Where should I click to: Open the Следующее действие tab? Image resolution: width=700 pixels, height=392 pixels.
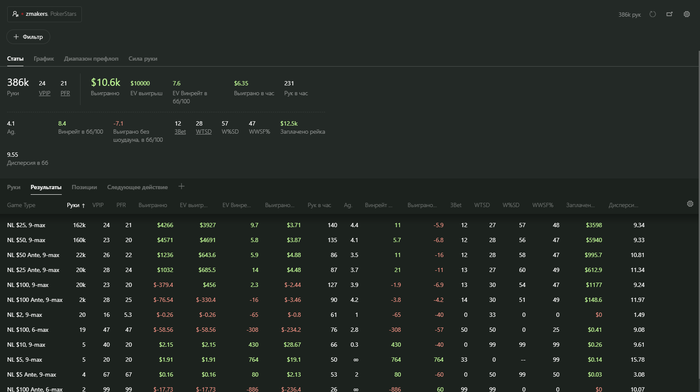tap(138, 187)
